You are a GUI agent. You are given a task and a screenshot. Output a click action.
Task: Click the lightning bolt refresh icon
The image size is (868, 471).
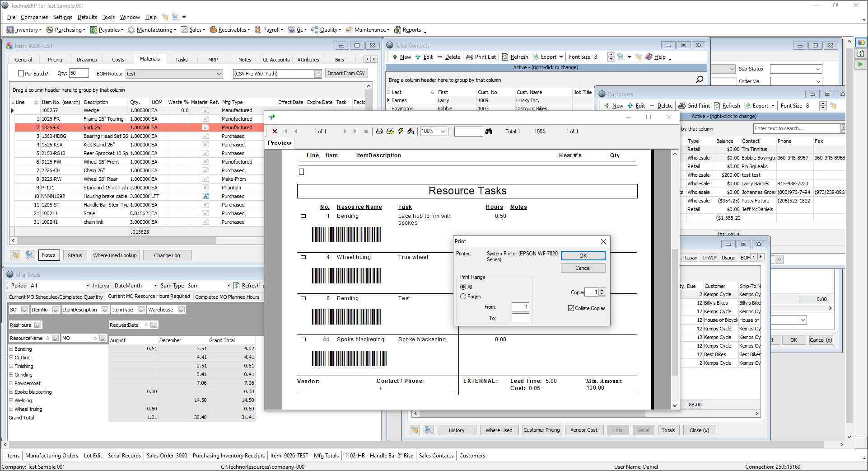400,132
